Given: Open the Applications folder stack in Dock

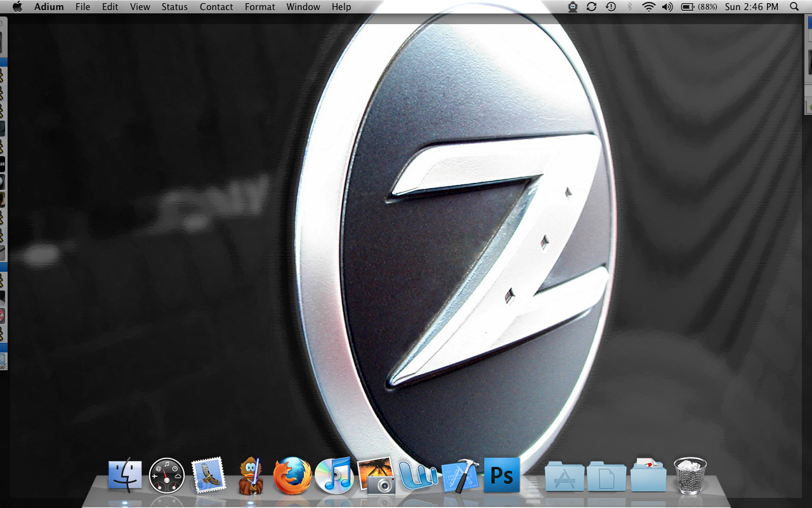Looking at the screenshot, I should [x=565, y=476].
